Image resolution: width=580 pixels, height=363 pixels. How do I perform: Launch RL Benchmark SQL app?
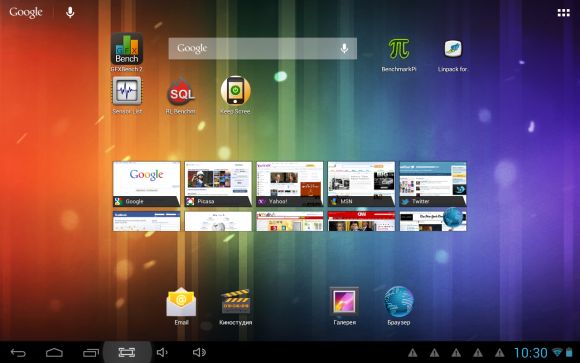coord(181,95)
